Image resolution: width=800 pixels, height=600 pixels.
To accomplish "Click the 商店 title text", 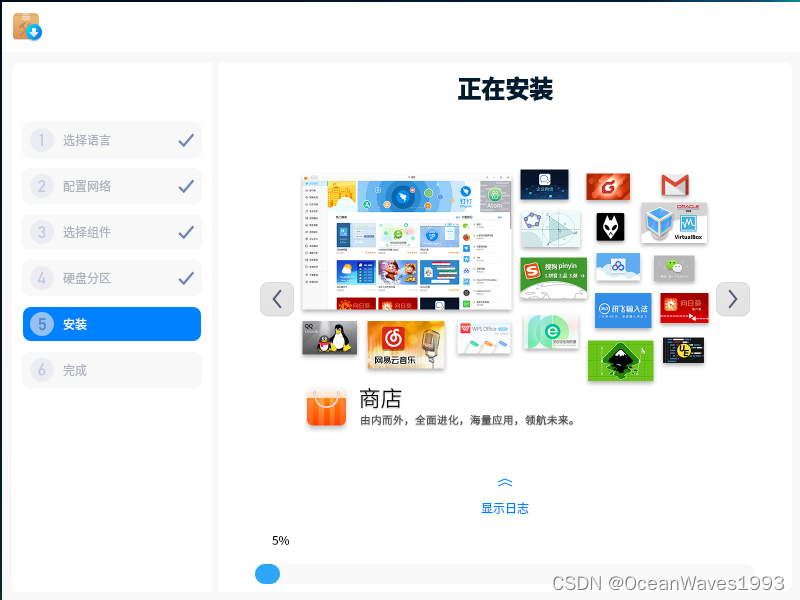I will click(x=380, y=398).
